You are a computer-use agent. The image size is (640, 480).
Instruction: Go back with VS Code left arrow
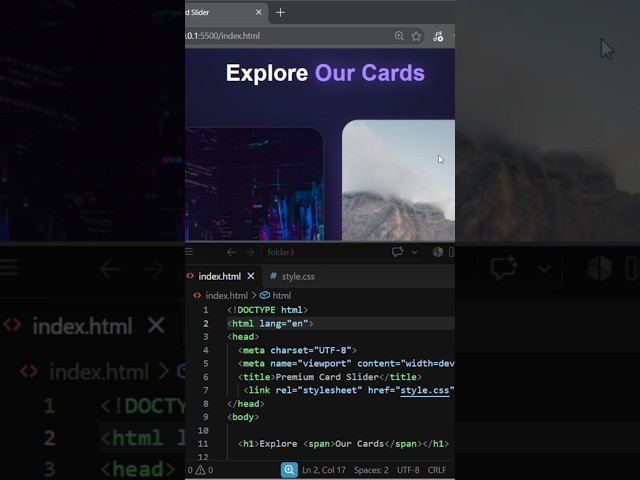231,252
